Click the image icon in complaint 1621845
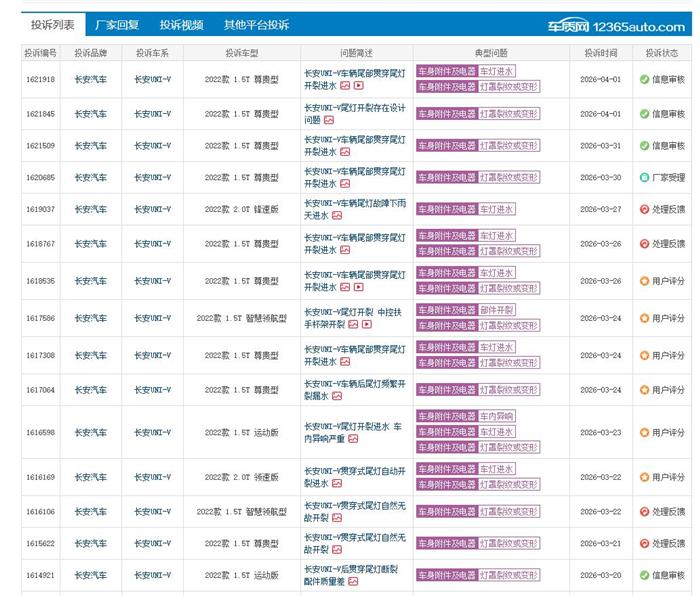This screenshot has height=596, width=700. pyautogui.click(x=328, y=120)
